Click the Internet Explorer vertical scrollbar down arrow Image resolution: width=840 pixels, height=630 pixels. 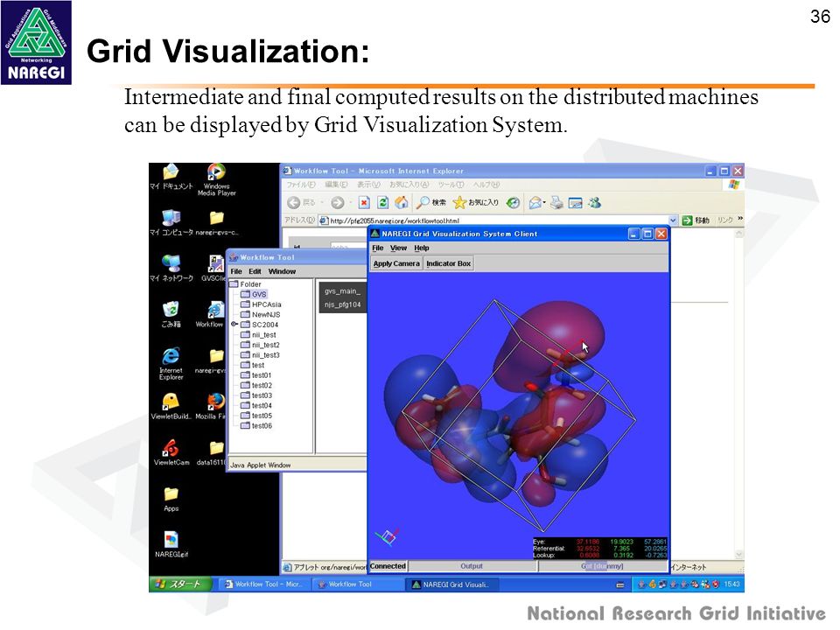738,555
